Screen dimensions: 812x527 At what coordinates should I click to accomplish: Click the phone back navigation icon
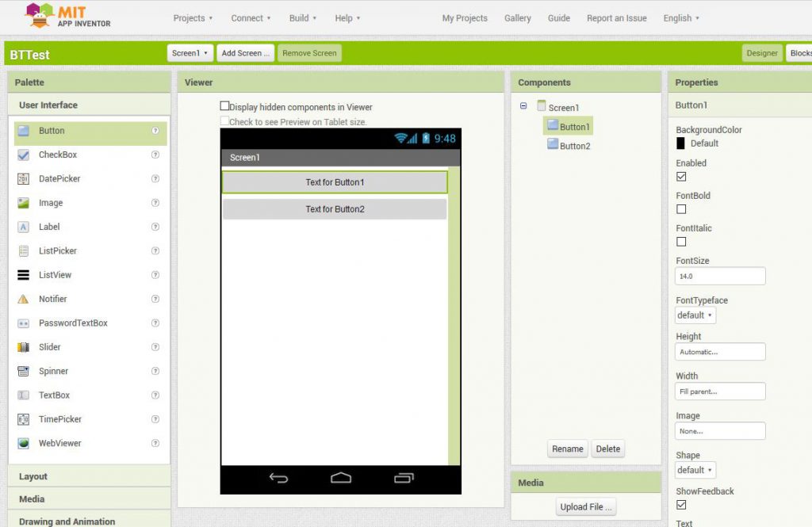pos(278,478)
